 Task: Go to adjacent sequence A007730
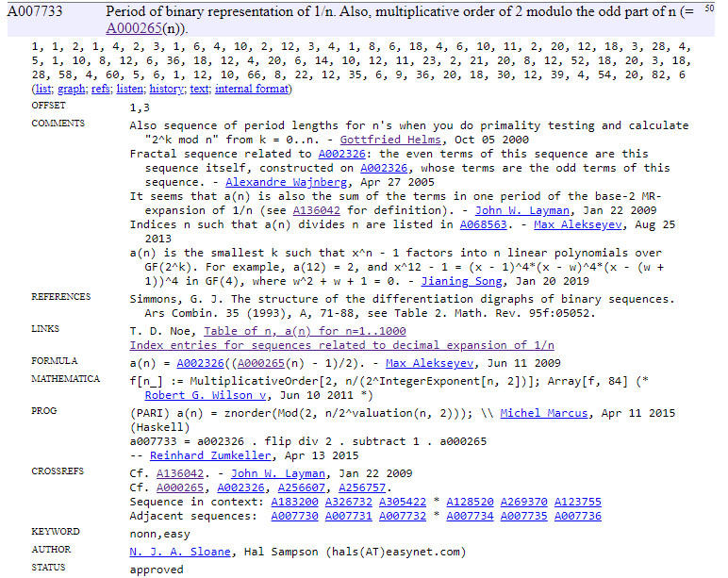294,517
